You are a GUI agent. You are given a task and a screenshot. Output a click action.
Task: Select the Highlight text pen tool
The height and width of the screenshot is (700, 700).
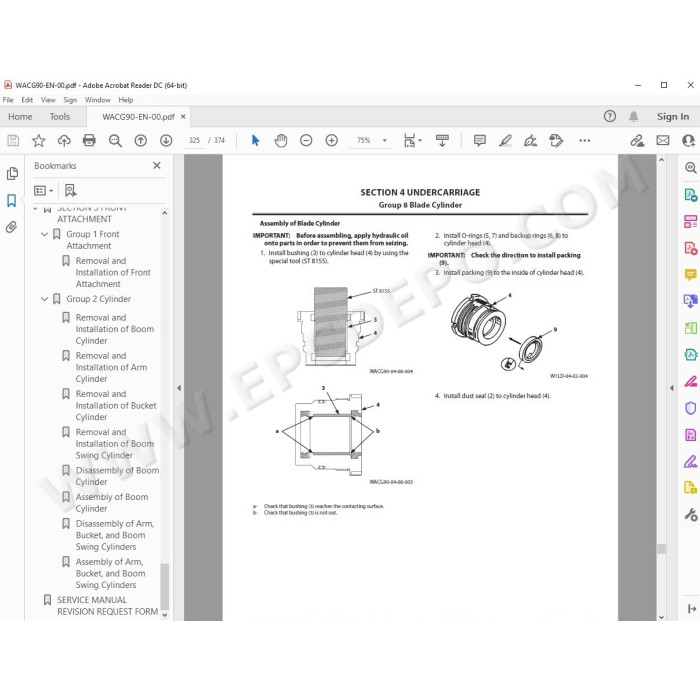point(505,141)
